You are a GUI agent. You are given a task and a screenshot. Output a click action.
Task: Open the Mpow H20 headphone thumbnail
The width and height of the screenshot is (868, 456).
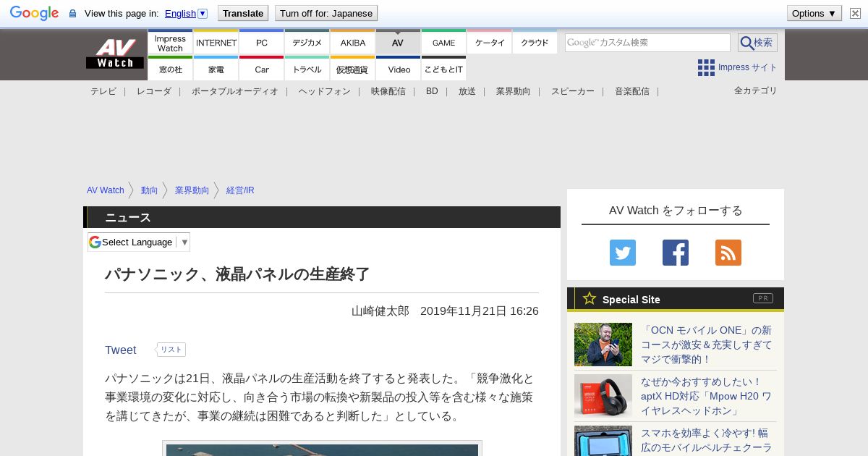(603, 396)
